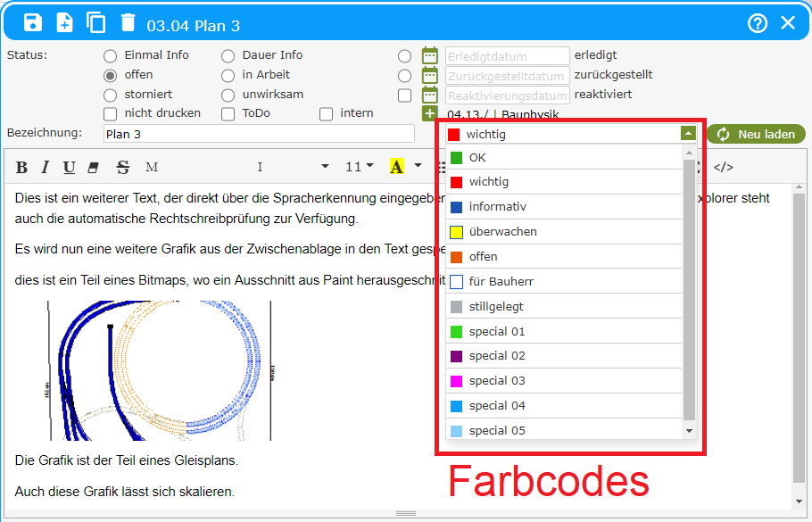Open help with the question mark icon
Screen dimensions: 812x522
(x=758, y=23)
